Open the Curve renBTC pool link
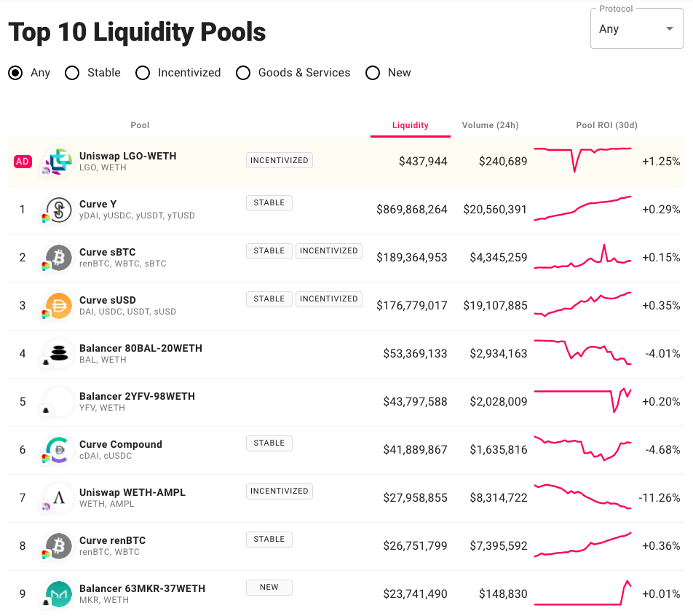This screenshot has height=616, width=693. [112, 540]
